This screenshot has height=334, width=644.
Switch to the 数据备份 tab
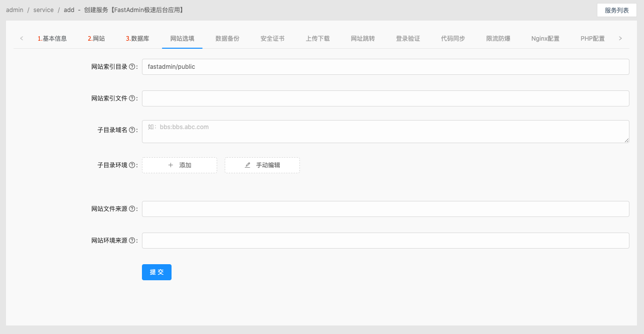pos(227,38)
